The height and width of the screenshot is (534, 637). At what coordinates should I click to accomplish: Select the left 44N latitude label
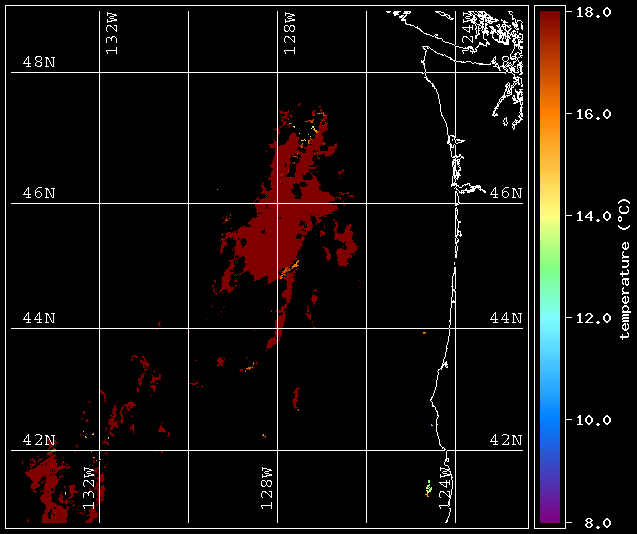[39, 318]
